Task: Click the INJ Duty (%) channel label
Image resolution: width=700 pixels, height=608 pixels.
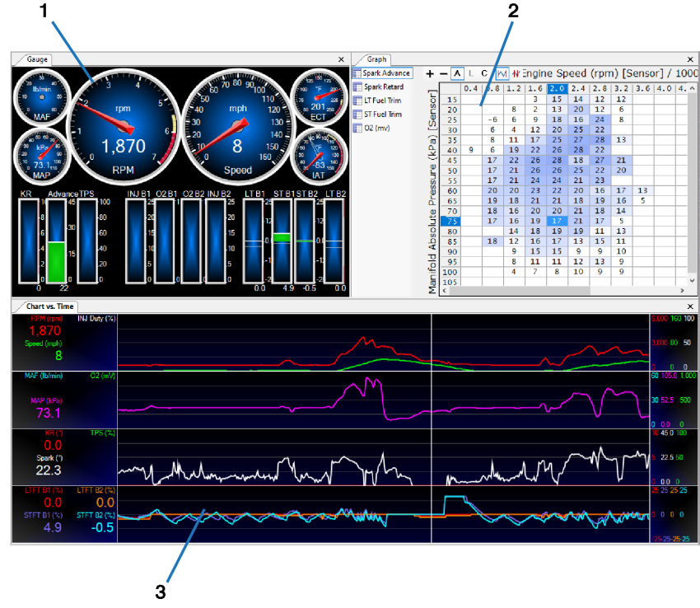Action: [x=96, y=319]
